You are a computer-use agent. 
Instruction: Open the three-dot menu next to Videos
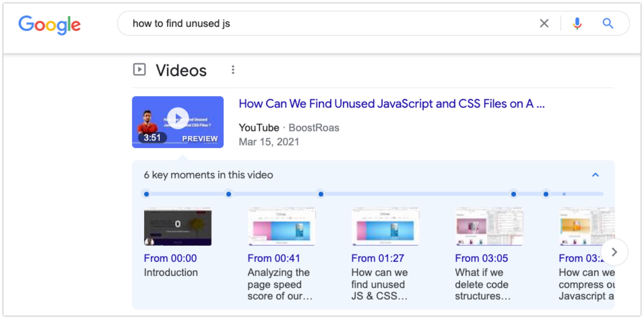click(x=233, y=70)
